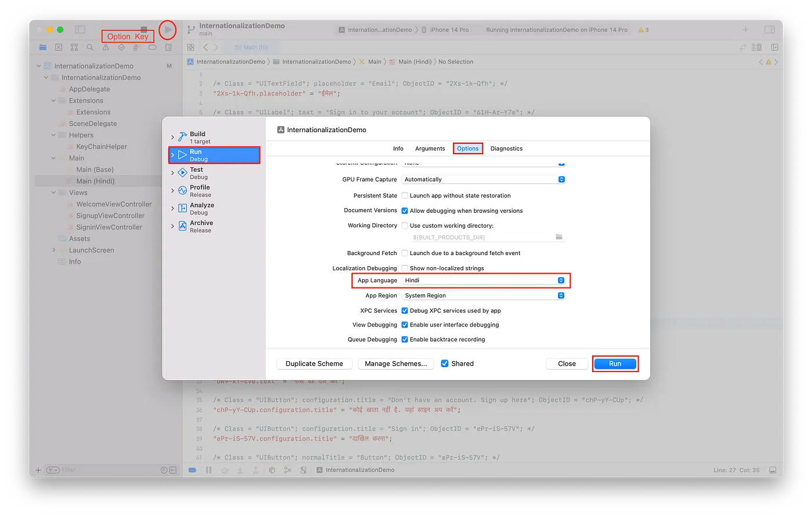Image resolution: width=812 pixels, height=516 pixels.
Task: Select the Analyze Debug scheme action
Action: pyautogui.click(x=215, y=209)
